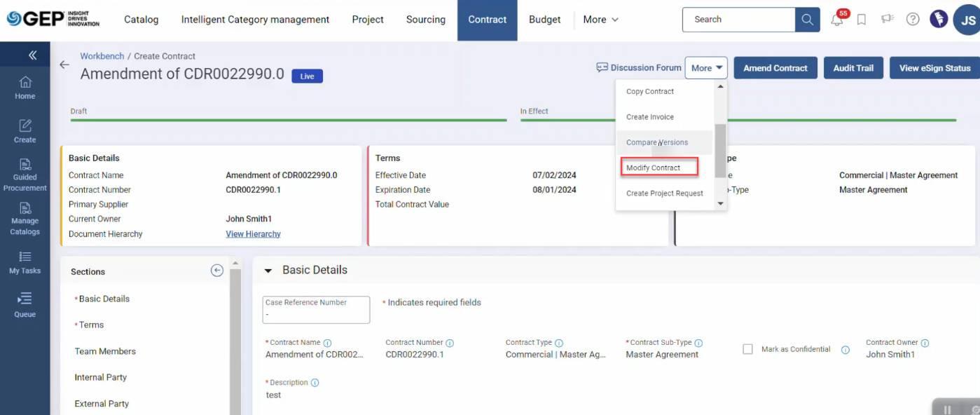Expand the top navigation More menu

tap(600, 20)
